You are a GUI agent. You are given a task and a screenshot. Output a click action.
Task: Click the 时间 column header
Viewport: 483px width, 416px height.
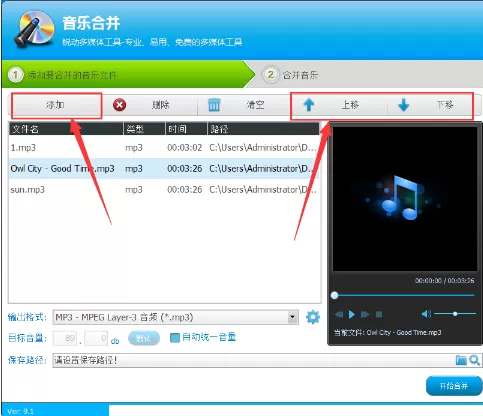click(186, 129)
